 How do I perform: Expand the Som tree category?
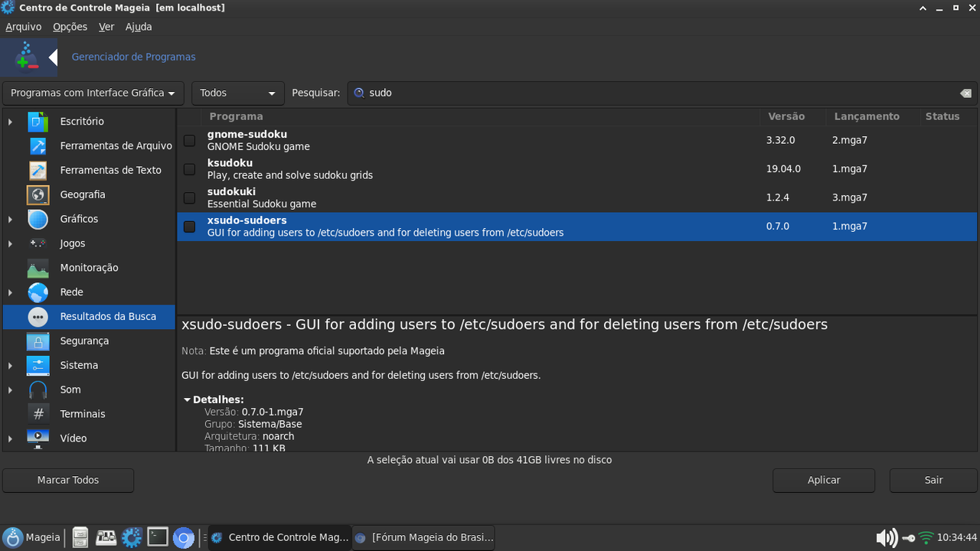tap(10, 390)
